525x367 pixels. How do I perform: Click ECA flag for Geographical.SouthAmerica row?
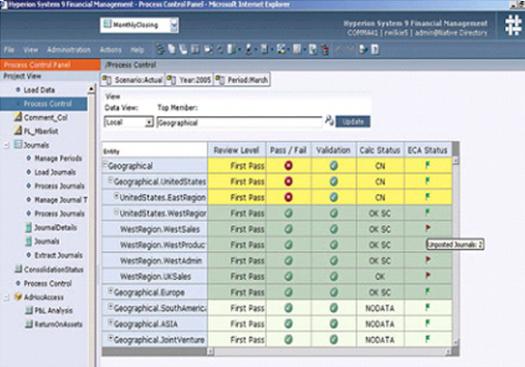[428, 307]
